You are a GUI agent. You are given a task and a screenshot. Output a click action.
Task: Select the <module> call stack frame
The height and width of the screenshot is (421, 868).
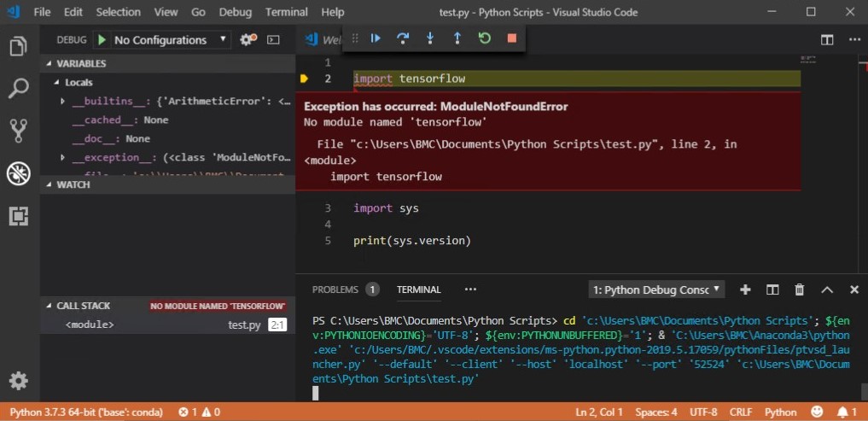168,325
